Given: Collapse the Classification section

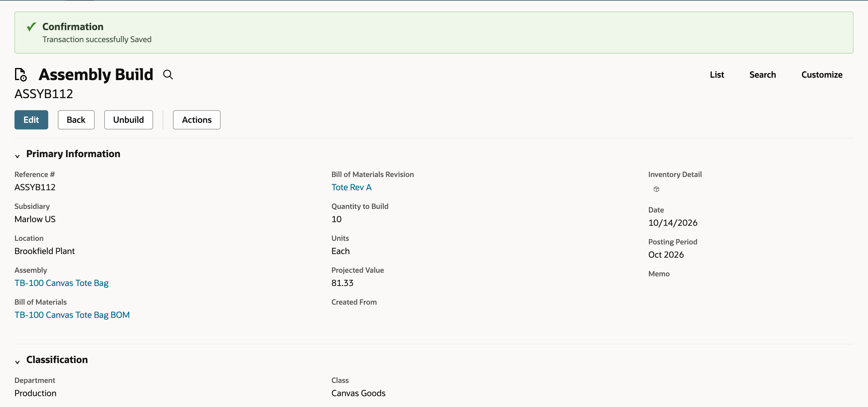Looking at the screenshot, I should (x=17, y=362).
